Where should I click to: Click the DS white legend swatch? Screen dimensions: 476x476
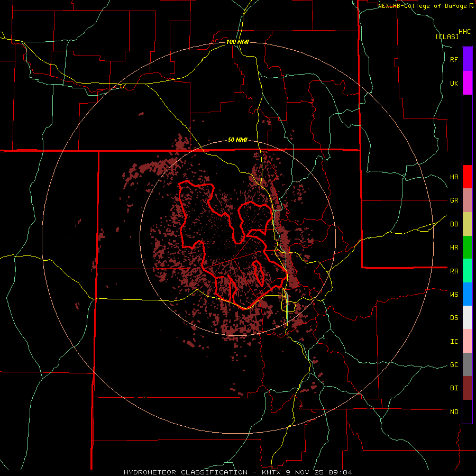tap(467, 318)
